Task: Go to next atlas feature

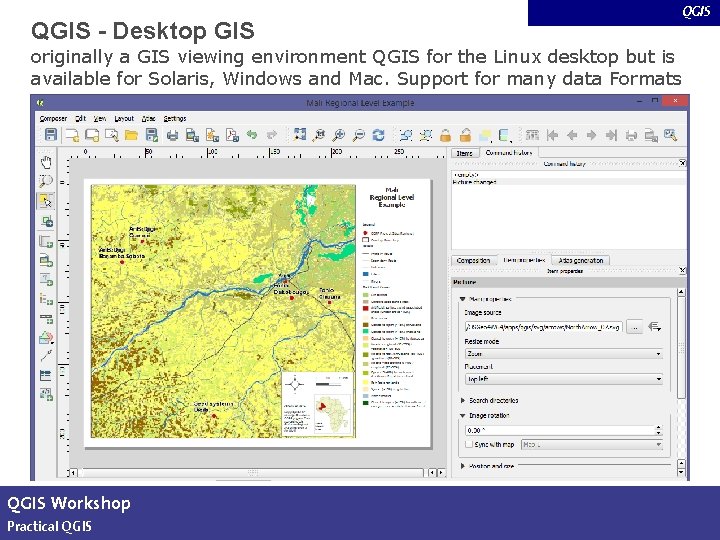Action: 591,135
